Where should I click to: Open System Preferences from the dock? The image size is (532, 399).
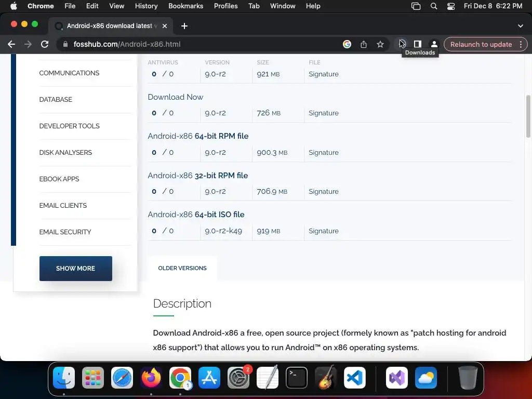[x=238, y=378]
